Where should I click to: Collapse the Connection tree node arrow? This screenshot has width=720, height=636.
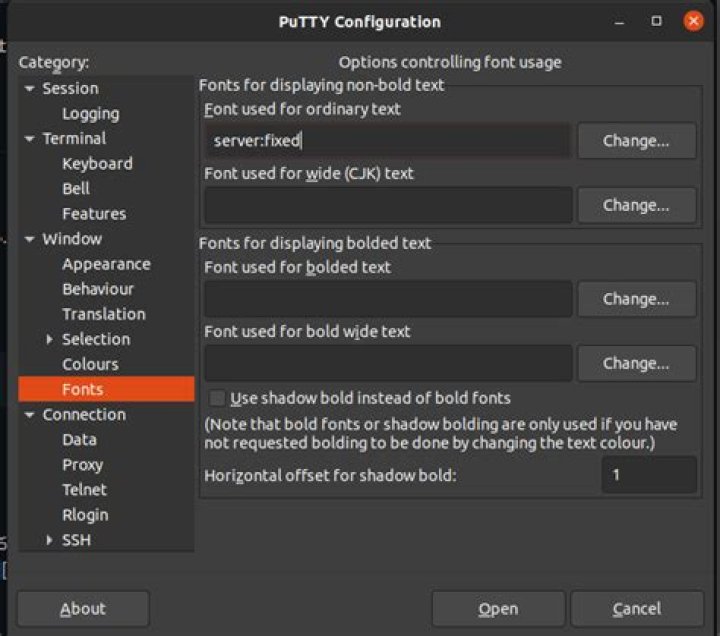tap(30, 415)
